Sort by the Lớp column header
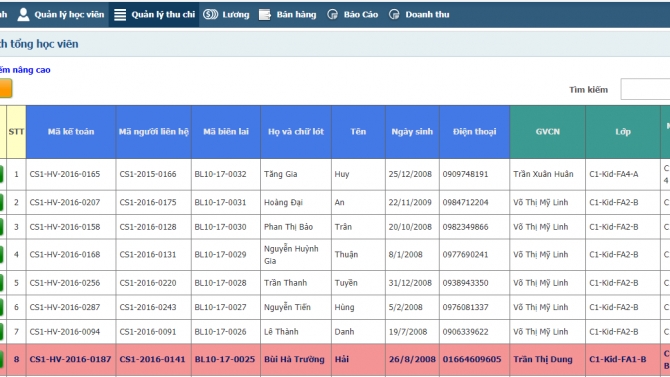670x377 pixels. tap(623, 132)
